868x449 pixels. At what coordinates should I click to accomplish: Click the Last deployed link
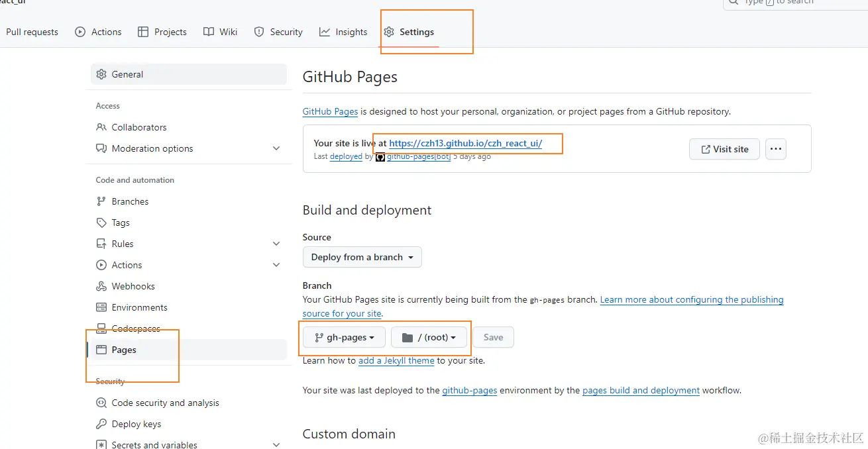pos(346,157)
